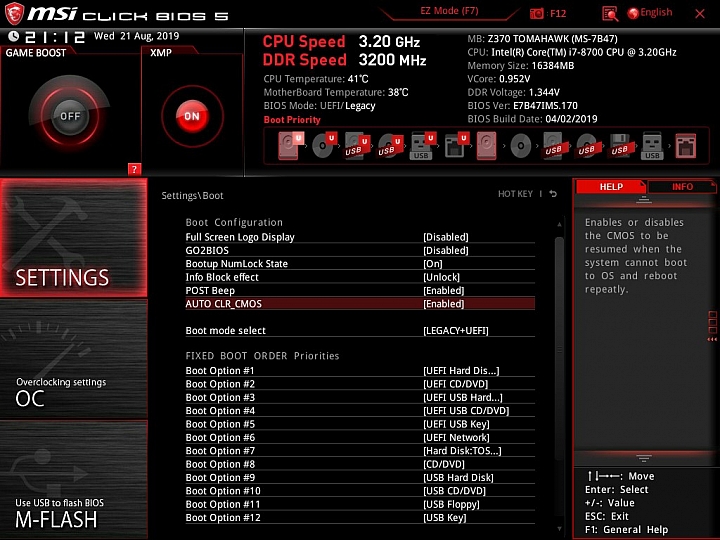
Task: Click the English language label
Action: click(x=656, y=12)
